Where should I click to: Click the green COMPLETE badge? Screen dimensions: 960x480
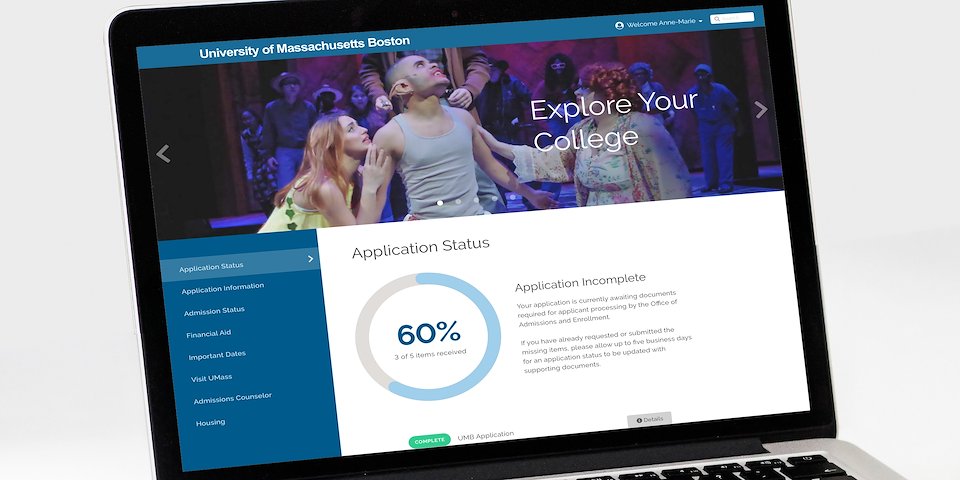pos(429,441)
